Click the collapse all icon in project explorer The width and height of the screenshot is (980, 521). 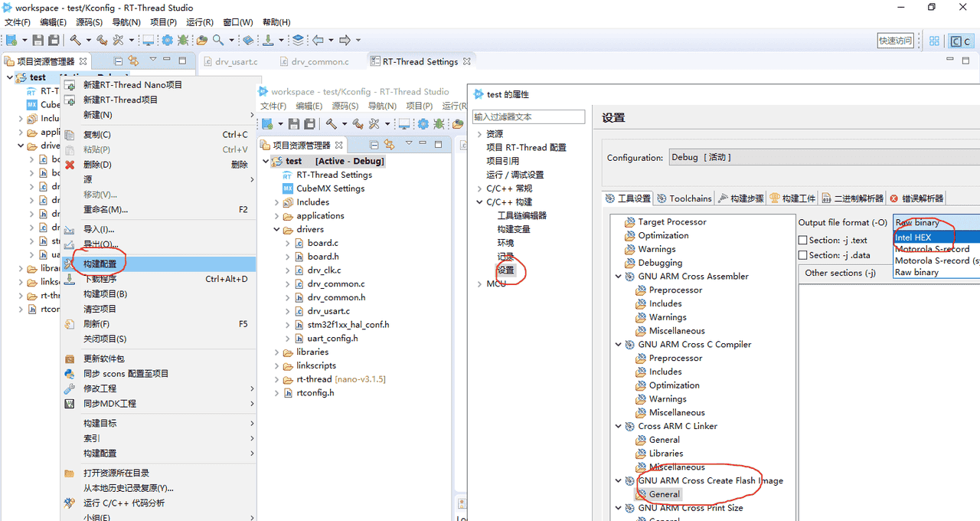tap(118, 61)
